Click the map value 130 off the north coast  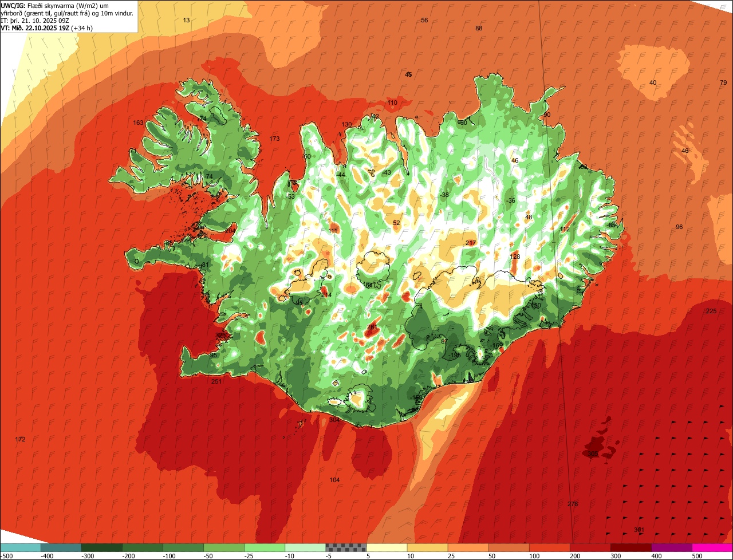pos(346,124)
